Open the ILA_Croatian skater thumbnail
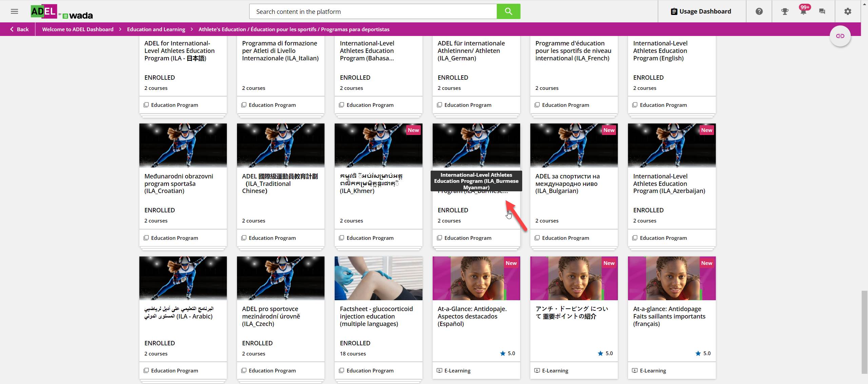Screen dimensions: 868x384 pos(183,145)
